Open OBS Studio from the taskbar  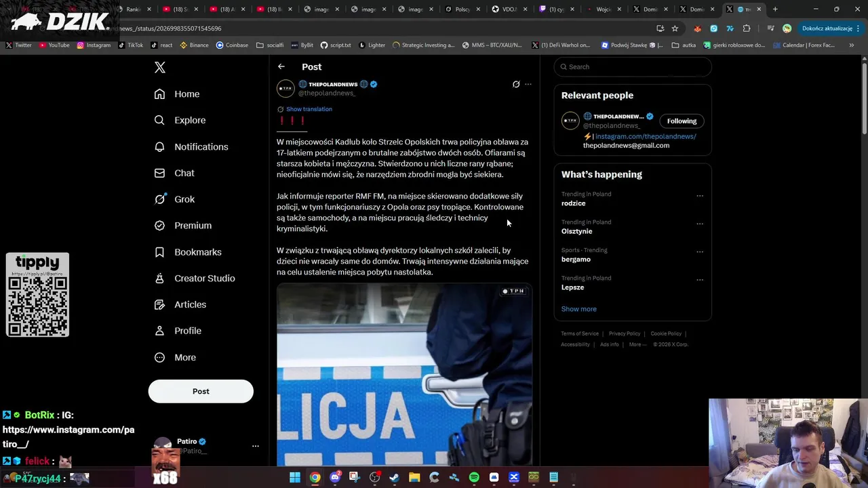375,478
